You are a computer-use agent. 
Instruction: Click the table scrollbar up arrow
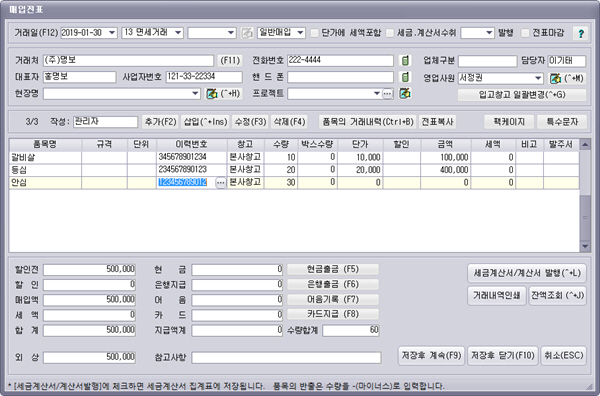pos(585,145)
